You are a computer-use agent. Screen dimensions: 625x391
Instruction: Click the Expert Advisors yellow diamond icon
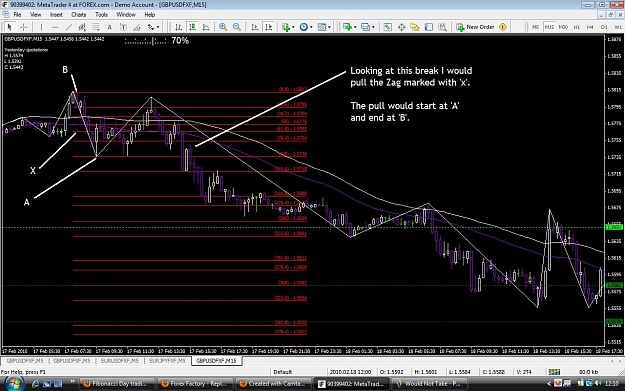pos(503,27)
